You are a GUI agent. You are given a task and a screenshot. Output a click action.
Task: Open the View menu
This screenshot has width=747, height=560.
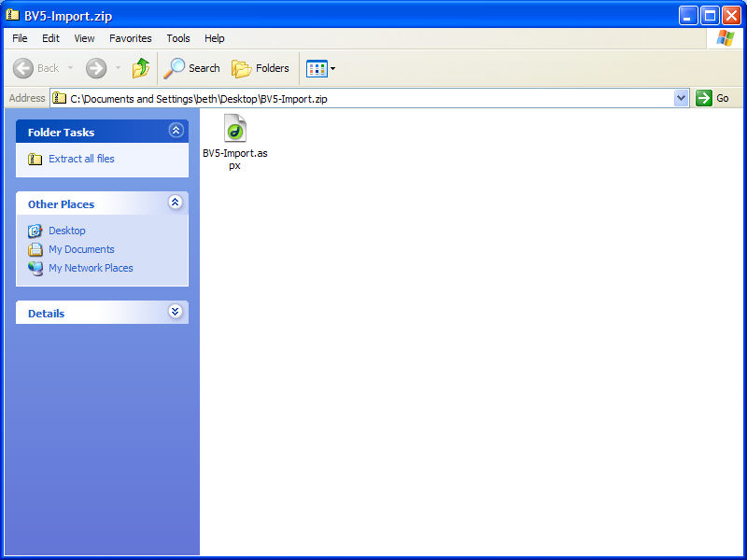(84, 38)
